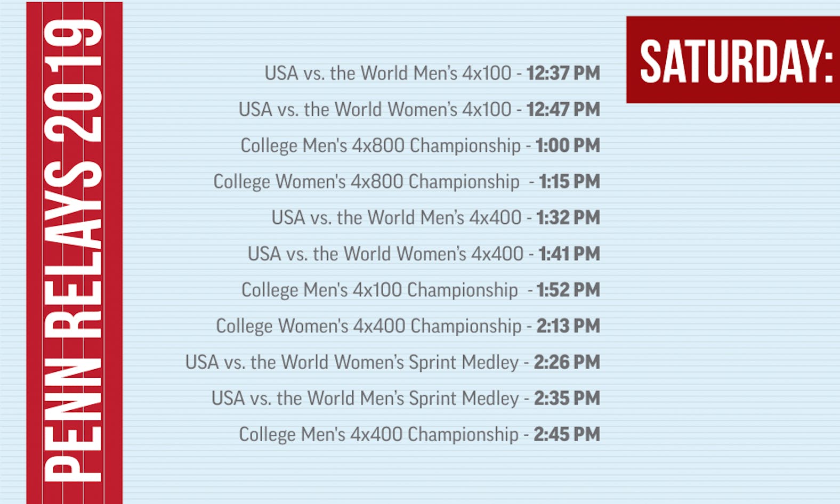Image resolution: width=840 pixels, height=504 pixels.
Task: Click the 12:47 PM start time
Action: pos(563,109)
